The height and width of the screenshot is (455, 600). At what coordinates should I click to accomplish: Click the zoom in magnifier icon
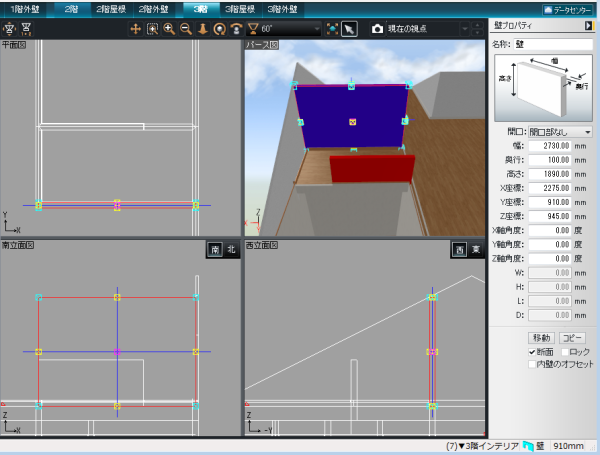pos(168,29)
